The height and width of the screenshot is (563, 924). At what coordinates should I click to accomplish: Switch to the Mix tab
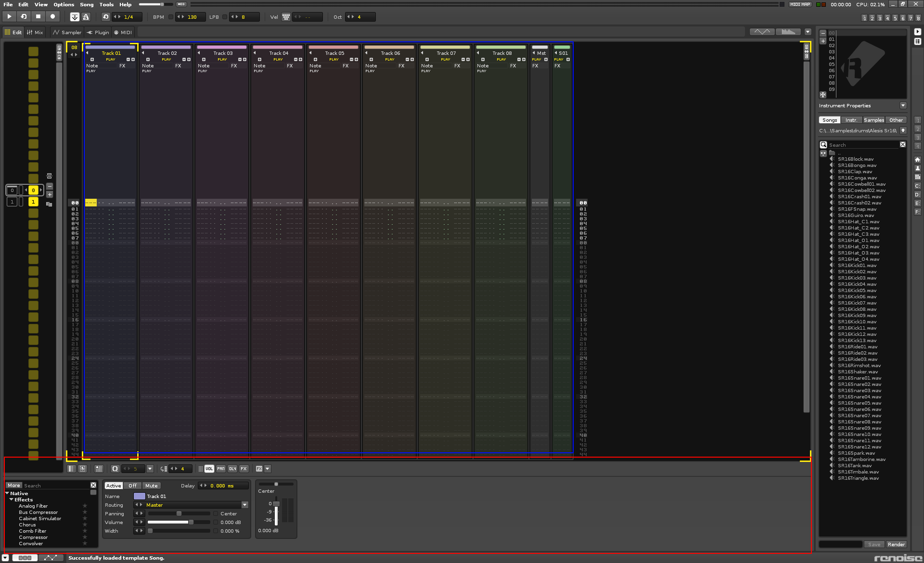click(x=35, y=32)
